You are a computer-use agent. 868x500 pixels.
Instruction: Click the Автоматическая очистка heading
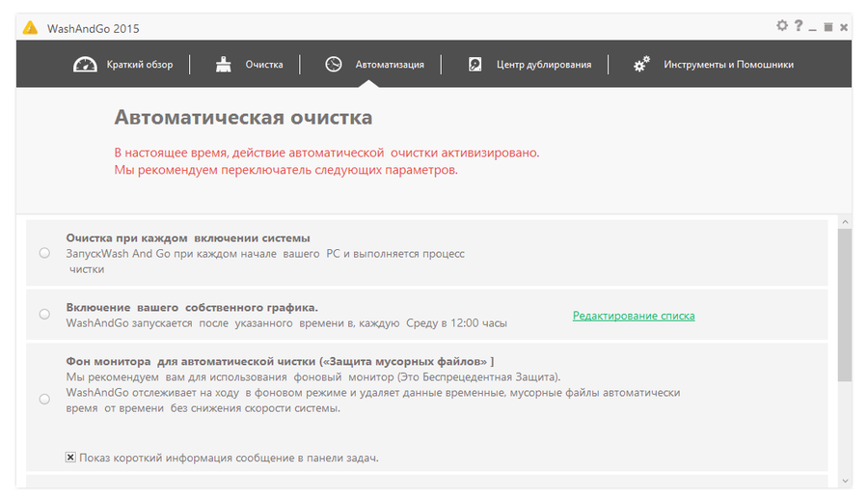point(243,118)
